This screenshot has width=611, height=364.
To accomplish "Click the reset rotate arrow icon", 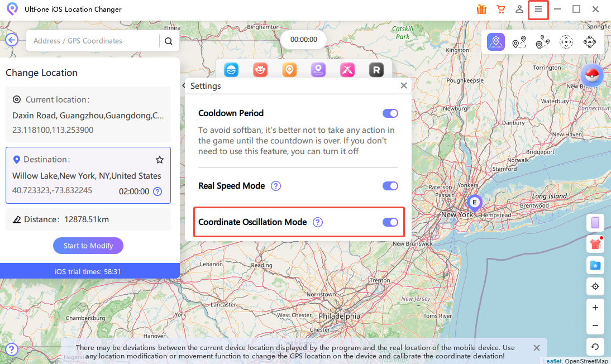I will [595, 347].
